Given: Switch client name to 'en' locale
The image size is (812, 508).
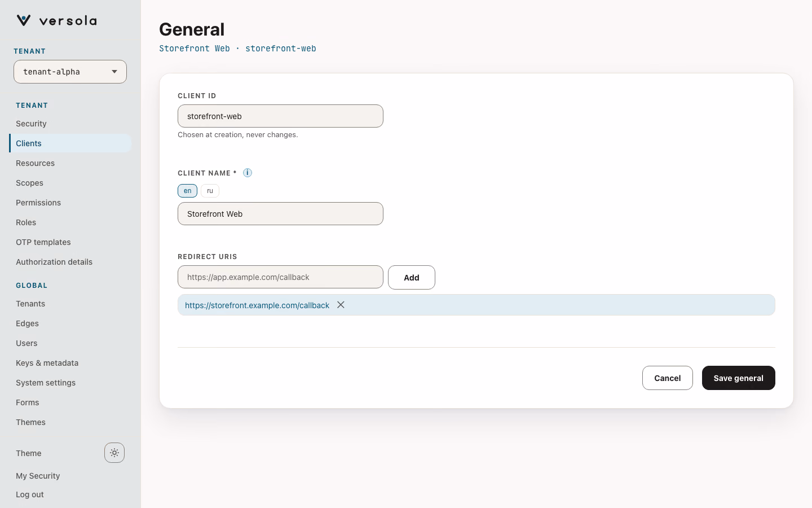Looking at the screenshot, I should tap(187, 191).
